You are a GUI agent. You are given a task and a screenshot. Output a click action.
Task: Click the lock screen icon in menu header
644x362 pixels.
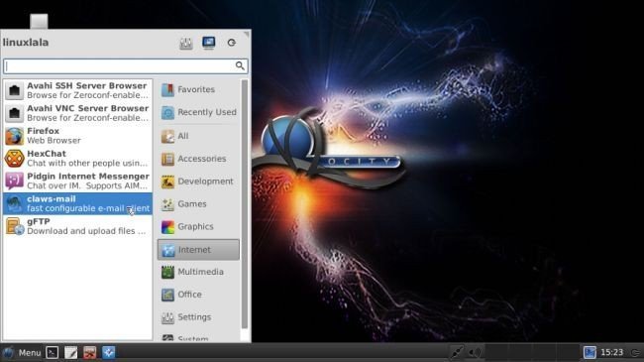click(209, 43)
